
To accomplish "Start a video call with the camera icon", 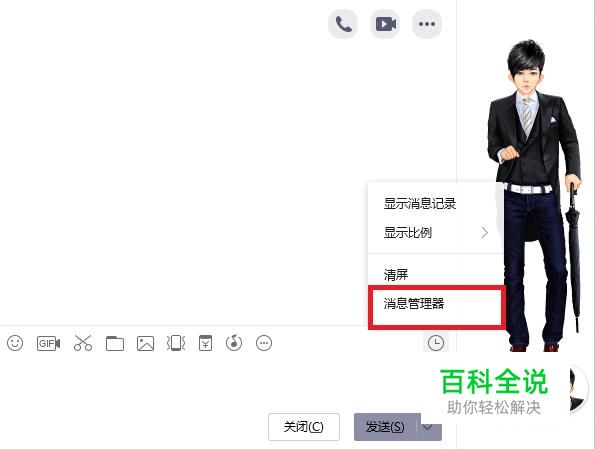I will (385, 24).
